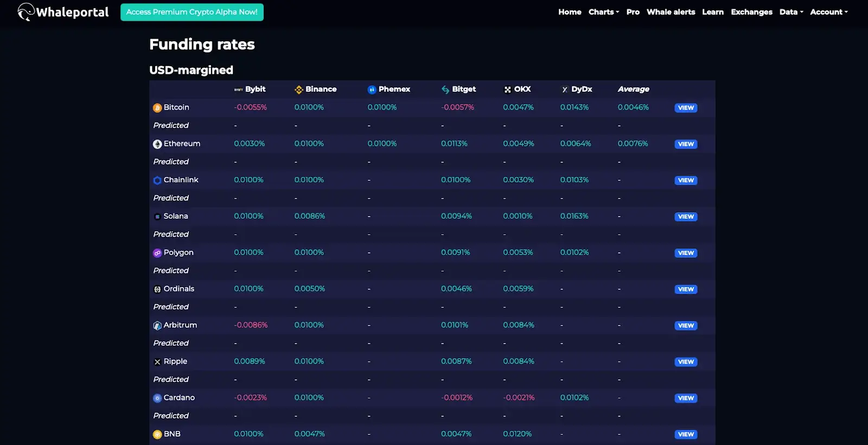868x445 pixels.
Task: Click the Bybit exchange logo
Action: click(238, 90)
